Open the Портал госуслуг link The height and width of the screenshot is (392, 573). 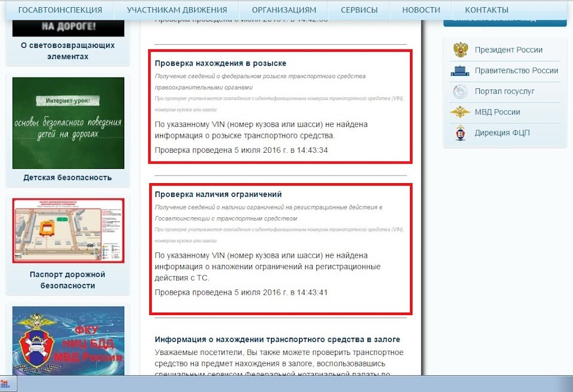click(x=504, y=91)
